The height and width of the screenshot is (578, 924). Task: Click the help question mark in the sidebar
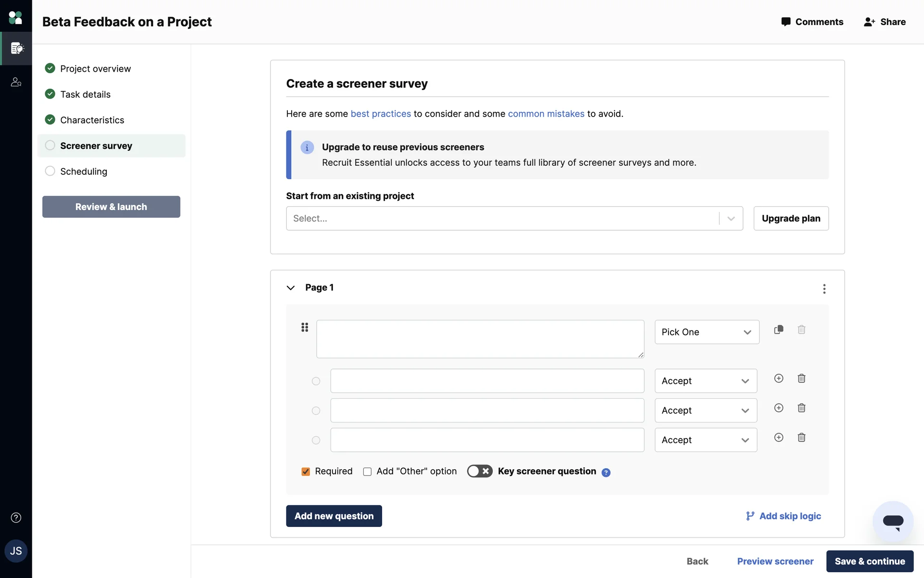pos(16,518)
